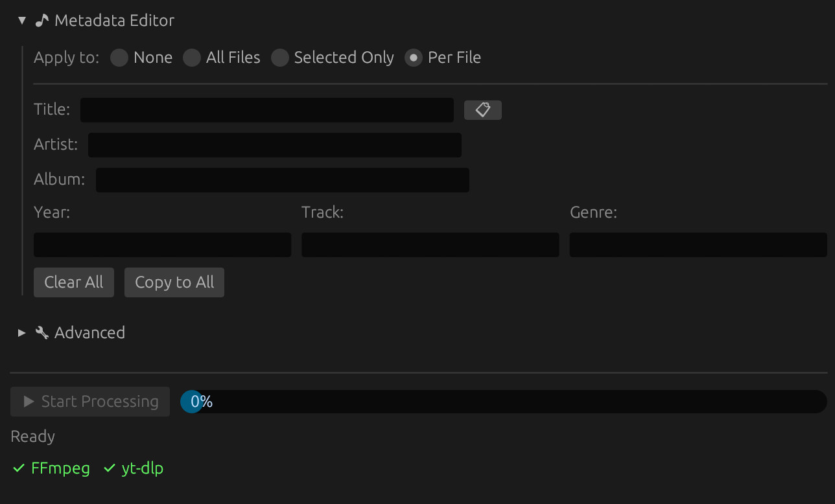The height and width of the screenshot is (504, 835).
Task: Collapse the Metadata Editor section
Action: [x=22, y=21]
